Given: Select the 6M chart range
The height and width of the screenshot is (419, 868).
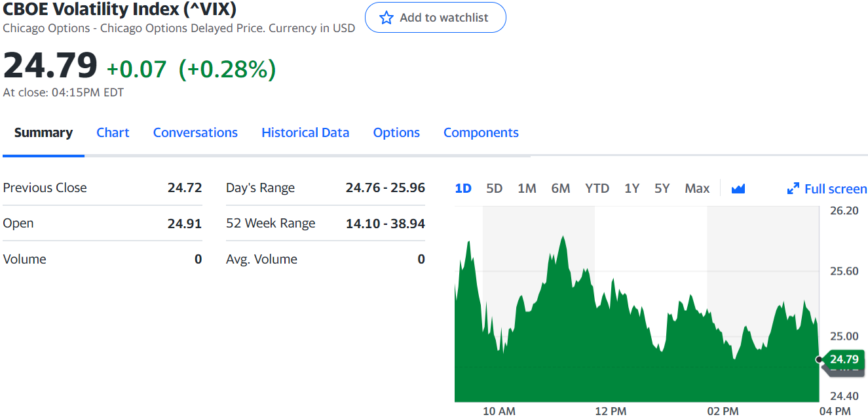Looking at the screenshot, I should tap(561, 188).
